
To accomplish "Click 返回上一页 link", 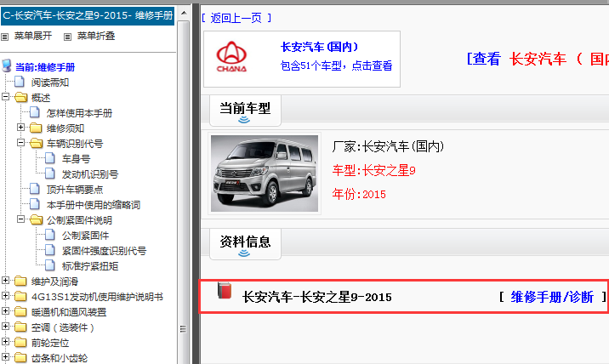I will point(236,18).
